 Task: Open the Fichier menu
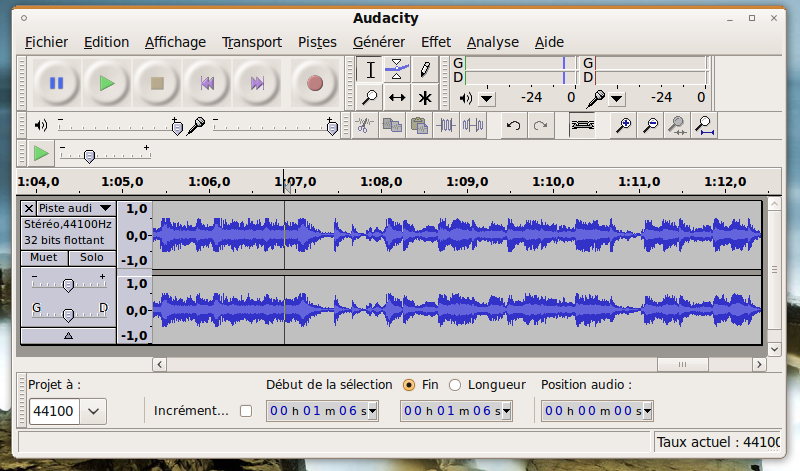46,42
